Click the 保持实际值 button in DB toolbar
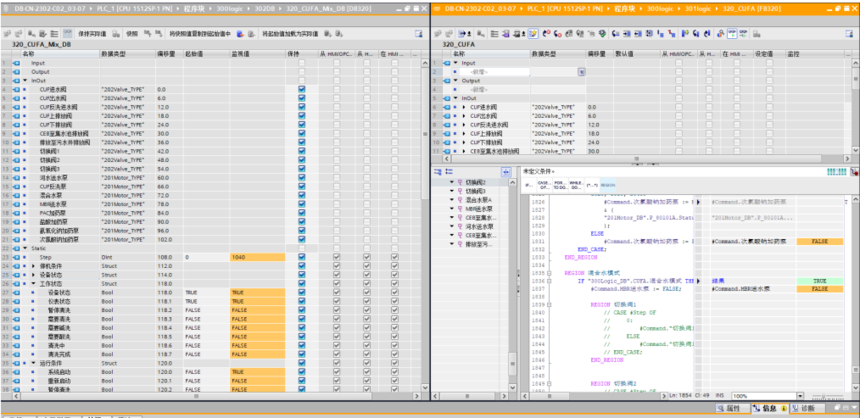The image size is (860, 418). (x=92, y=34)
